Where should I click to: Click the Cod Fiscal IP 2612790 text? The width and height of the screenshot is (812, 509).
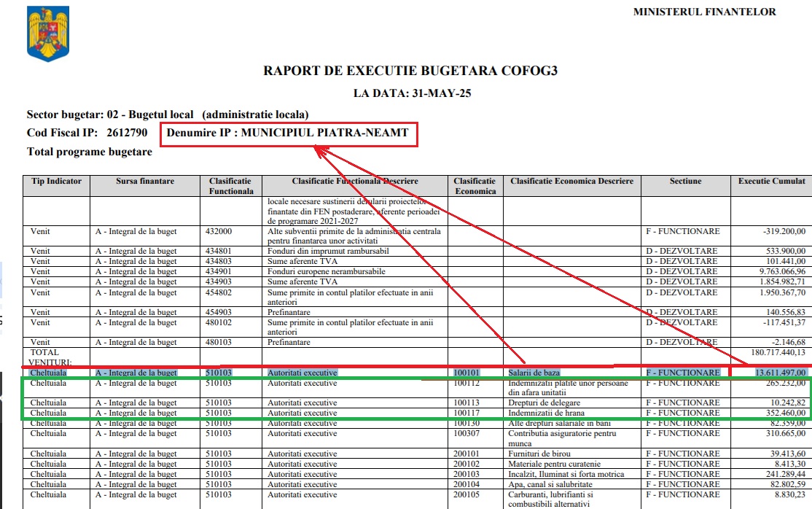point(87,133)
